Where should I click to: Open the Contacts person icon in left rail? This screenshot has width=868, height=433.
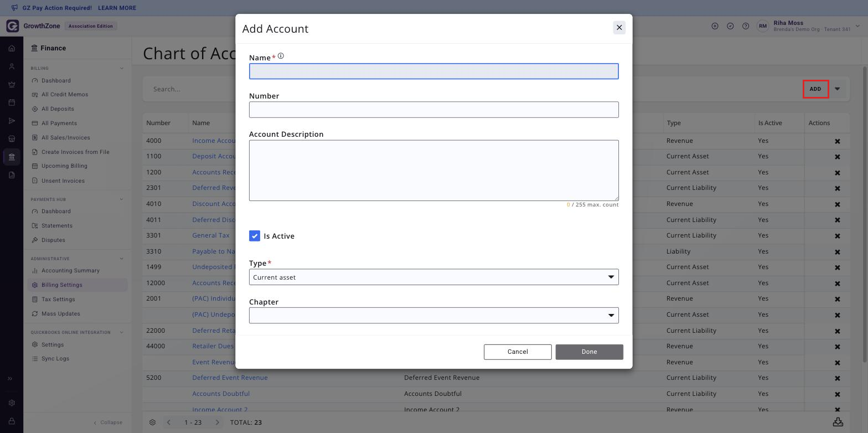[12, 66]
